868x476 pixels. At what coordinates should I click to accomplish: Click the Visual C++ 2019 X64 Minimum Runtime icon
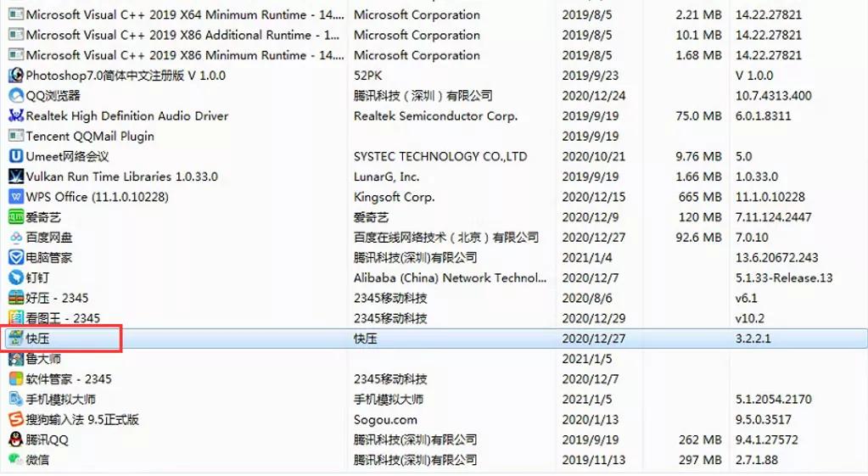coord(17,14)
